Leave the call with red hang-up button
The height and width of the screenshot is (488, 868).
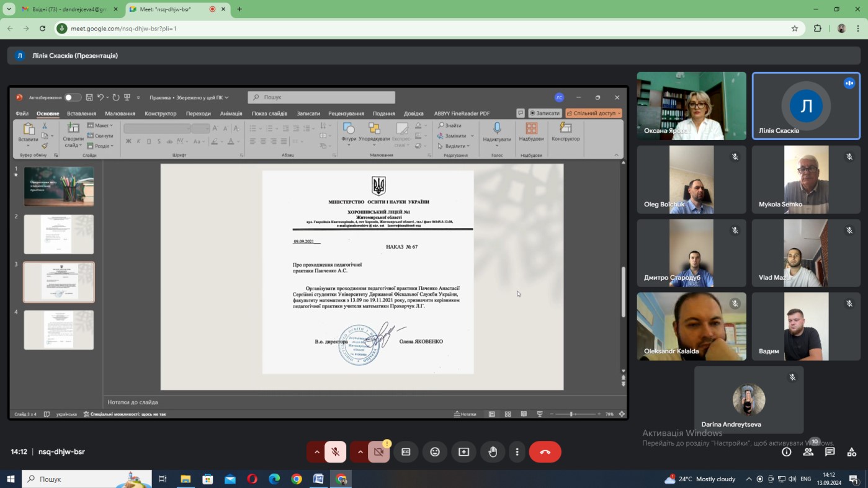tap(545, 452)
